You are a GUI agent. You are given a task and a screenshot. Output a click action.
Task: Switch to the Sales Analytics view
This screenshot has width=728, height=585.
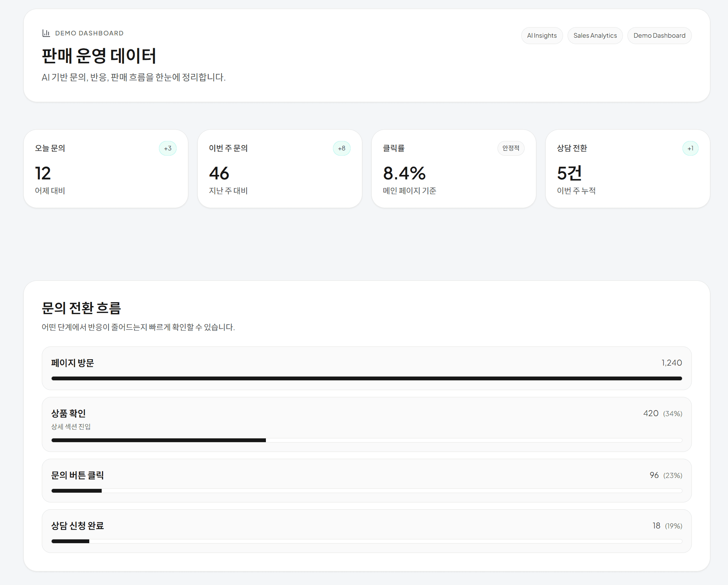point(595,35)
